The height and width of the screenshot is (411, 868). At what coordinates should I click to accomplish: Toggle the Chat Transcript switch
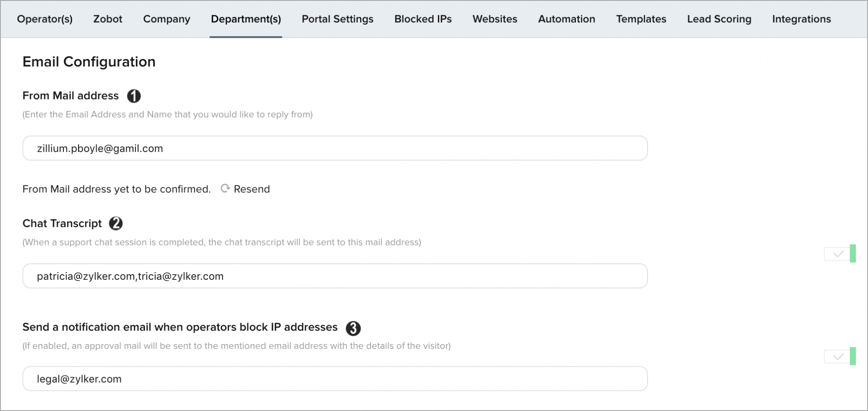click(840, 254)
